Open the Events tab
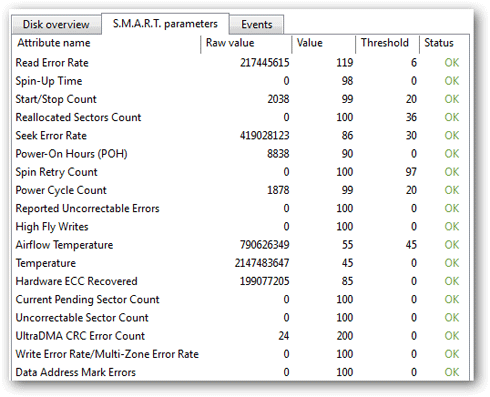 [x=257, y=24]
